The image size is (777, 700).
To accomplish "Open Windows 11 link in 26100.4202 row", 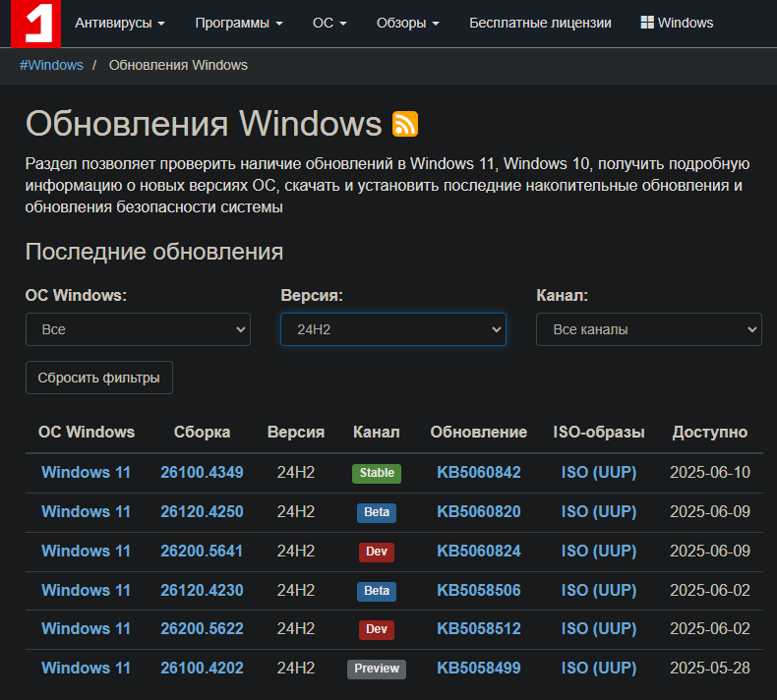I will pyautogui.click(x=87, y=669).
